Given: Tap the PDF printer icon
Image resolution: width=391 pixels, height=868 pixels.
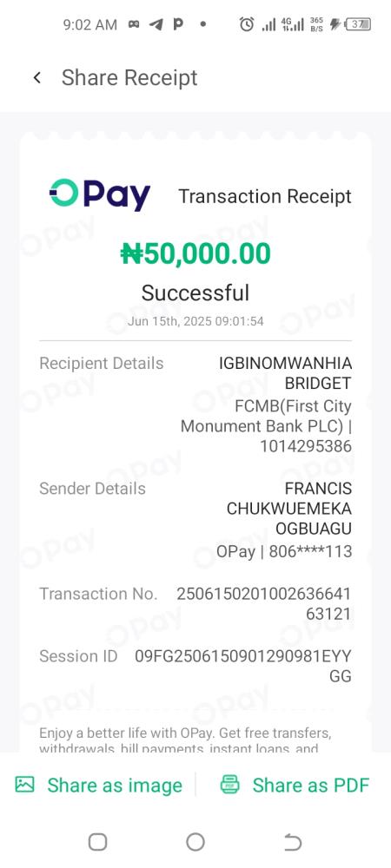Looking at the screenshot, I should (x=229, y=785).
